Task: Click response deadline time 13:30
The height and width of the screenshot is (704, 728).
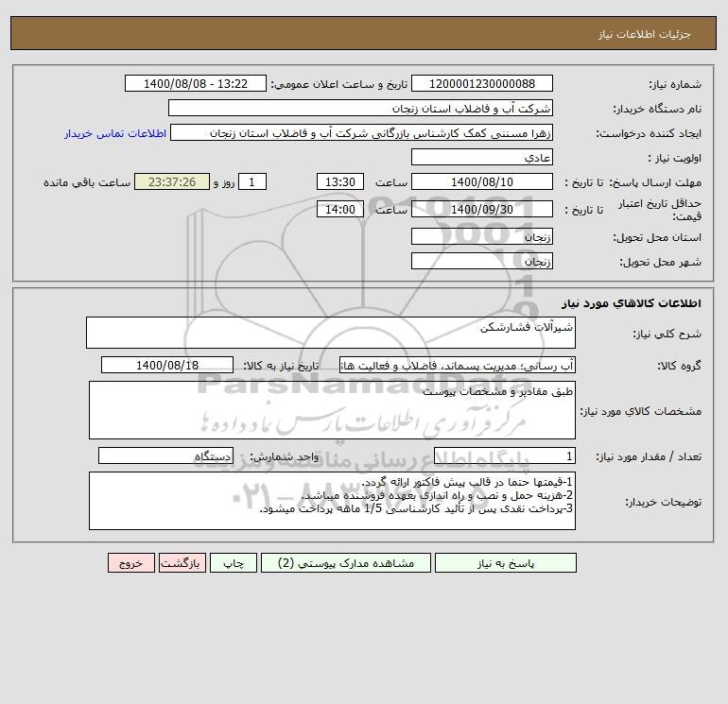Action: click(339, 182)
